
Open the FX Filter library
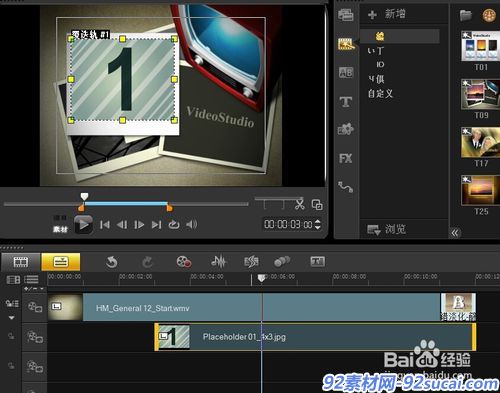(x=346, y=158)
